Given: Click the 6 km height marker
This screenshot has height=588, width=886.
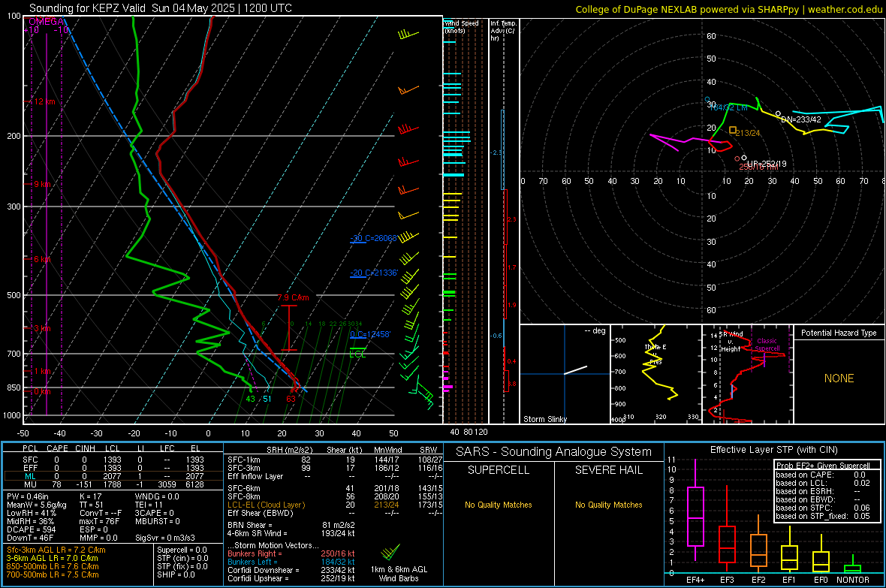Looking at the screenshot, I should [x=44, y=259].
